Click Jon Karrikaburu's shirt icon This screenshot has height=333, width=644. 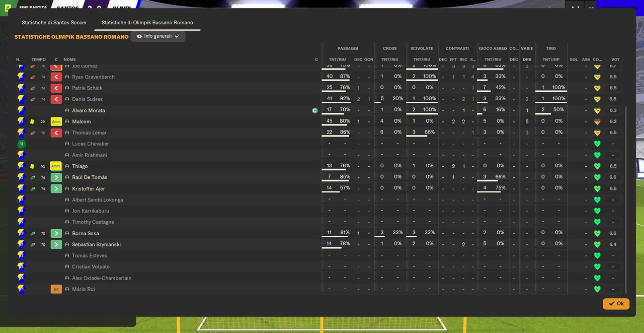[x=21, y=211]
